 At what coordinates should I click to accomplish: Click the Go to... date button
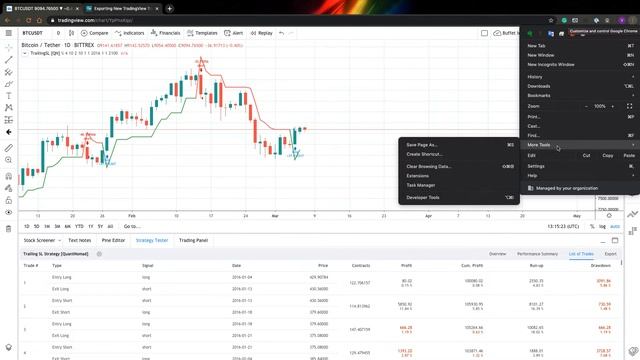click(x=132, y=226)
